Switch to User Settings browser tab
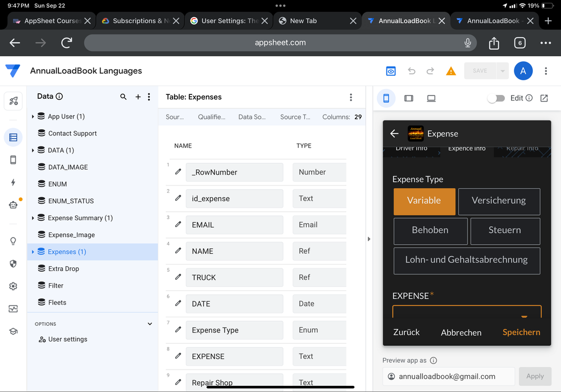Viewport: 561px width, 392px height. pyautogui.click(x=229, y=21)
